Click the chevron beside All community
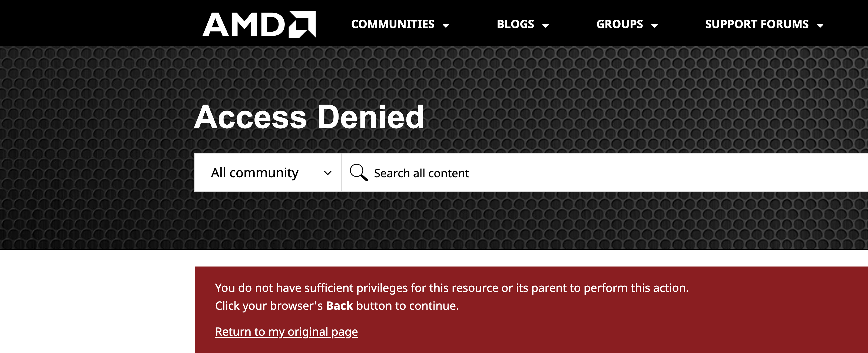Screen dimensions: 868x353 tap(327, 173)
